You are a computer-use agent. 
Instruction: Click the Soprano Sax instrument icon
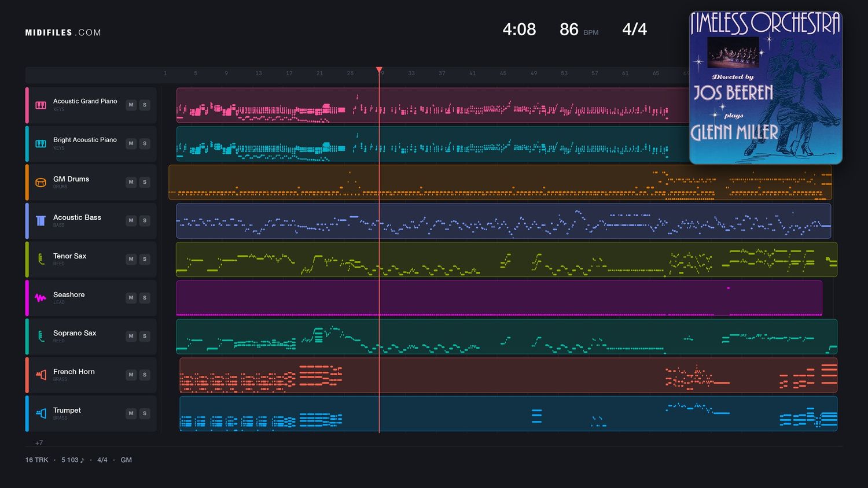[41, 336]
